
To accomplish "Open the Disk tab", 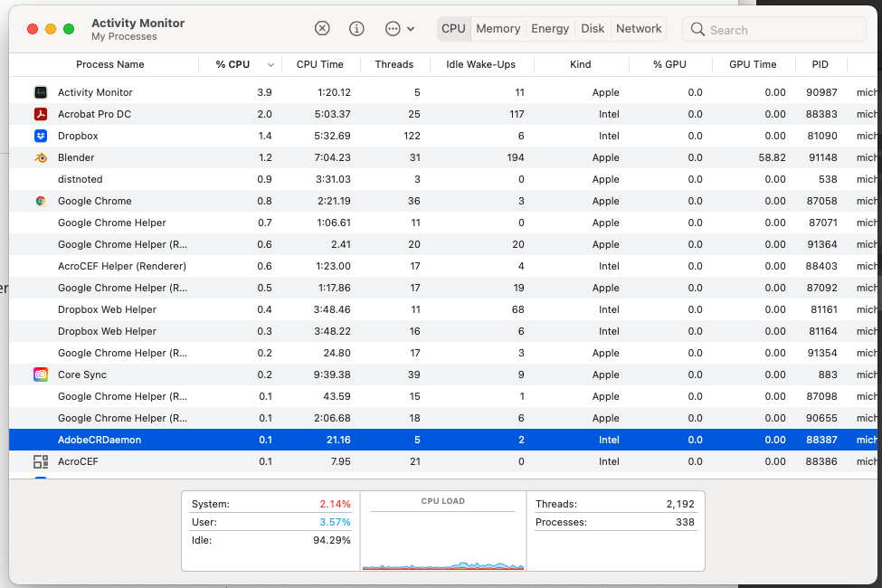I will coord(593,29).
